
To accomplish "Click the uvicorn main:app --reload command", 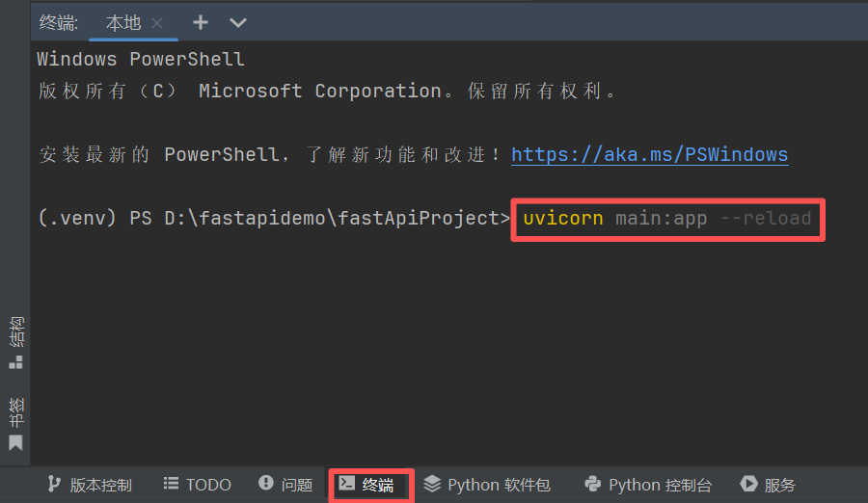I will tap(667, 219).
